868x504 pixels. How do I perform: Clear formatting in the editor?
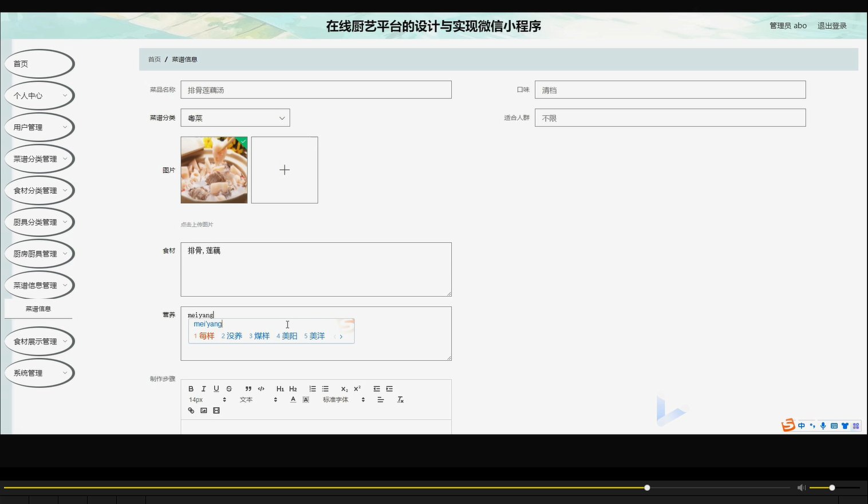click(x=400, y=400)
